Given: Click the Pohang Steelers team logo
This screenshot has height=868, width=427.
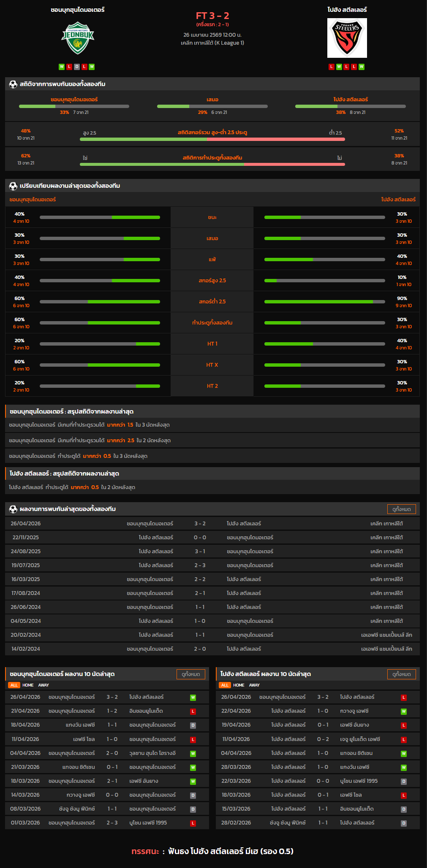Looking at the screenshot, I should (347, 38).
